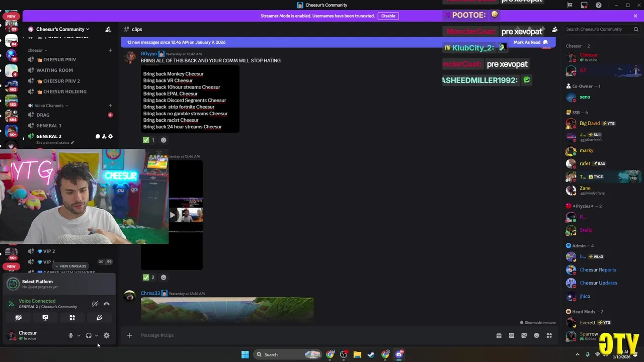Add reaction to G0yyyo's Bring back message
Viewport: 644px width, 362px height.
164,140
